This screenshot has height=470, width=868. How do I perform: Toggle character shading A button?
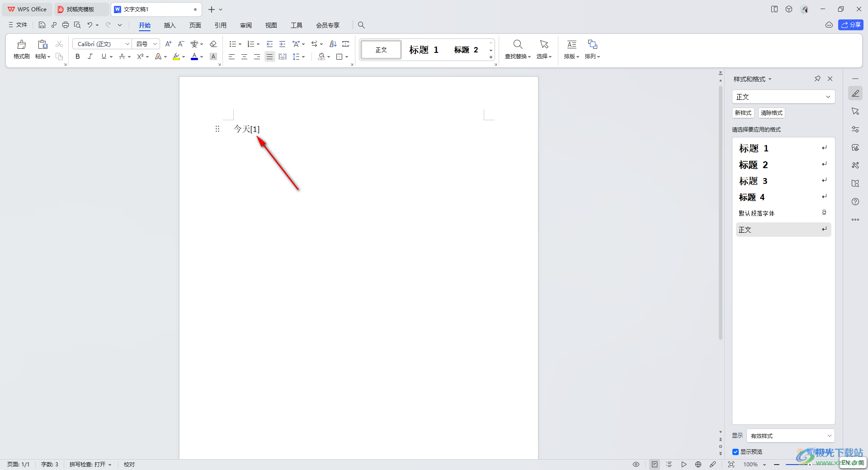point(213,56)
